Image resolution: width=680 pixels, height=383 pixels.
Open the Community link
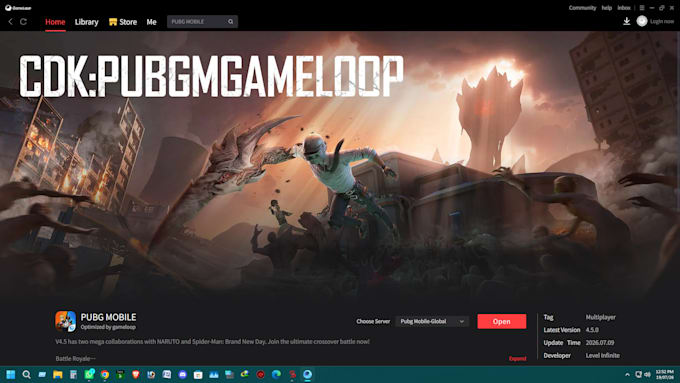582,8
